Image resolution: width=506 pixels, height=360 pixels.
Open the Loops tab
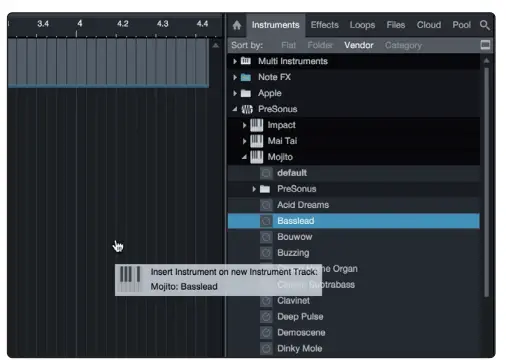click(362, 25)
